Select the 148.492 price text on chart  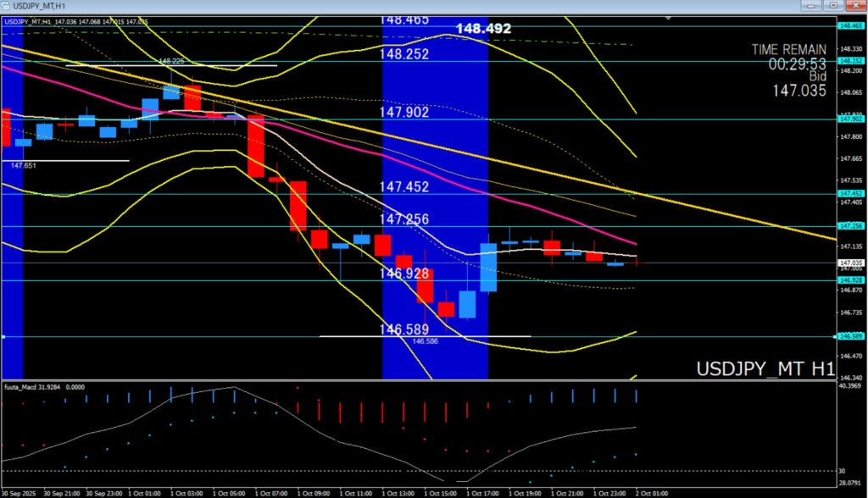pos(483,29)
